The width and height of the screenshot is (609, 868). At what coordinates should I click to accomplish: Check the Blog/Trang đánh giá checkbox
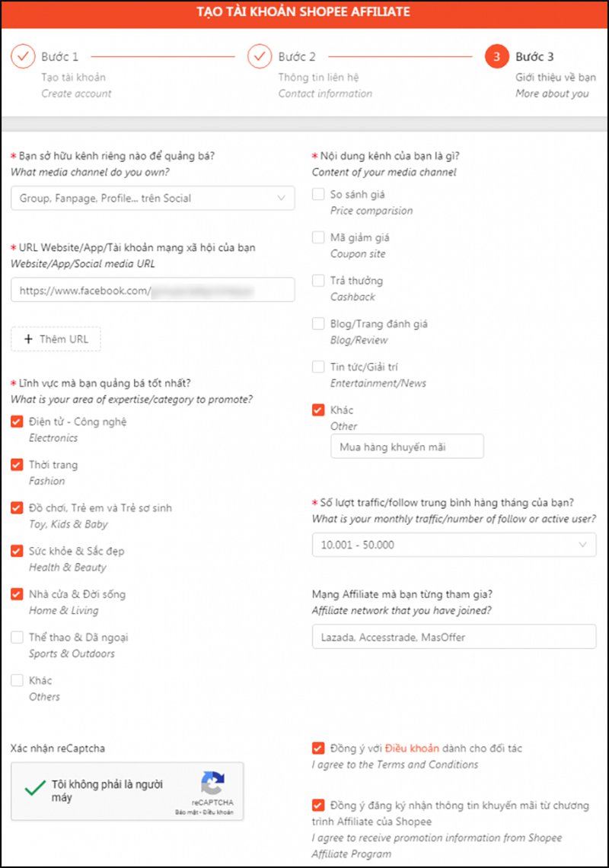[318, 324]
